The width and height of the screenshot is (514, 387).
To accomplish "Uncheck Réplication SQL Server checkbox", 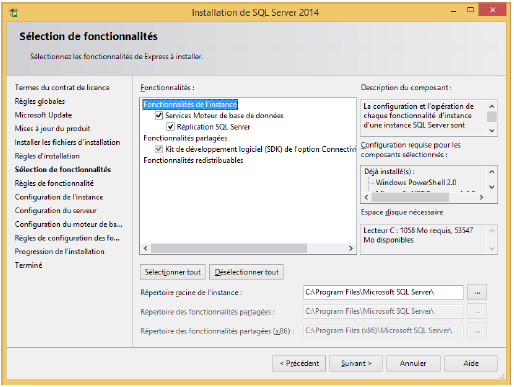I will (x=170, y=127).
